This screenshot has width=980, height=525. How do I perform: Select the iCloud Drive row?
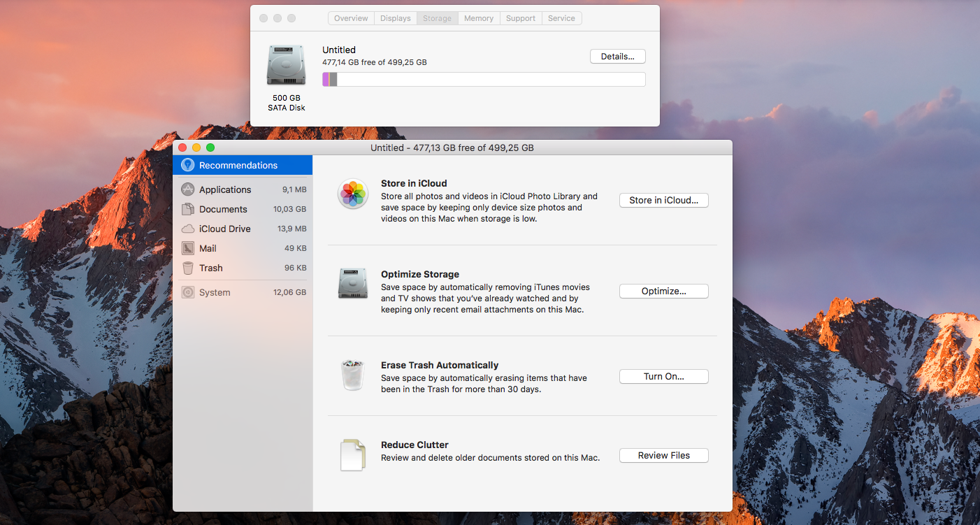tap(243, 229)
